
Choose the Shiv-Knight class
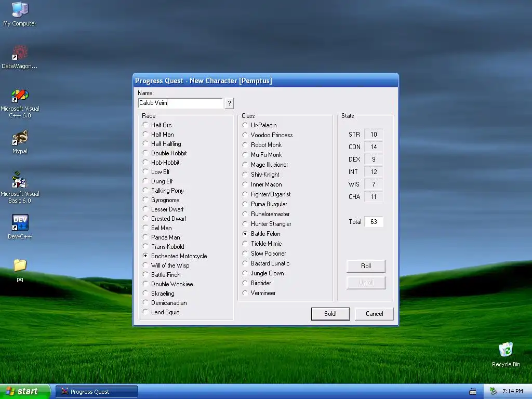point(261,174)
